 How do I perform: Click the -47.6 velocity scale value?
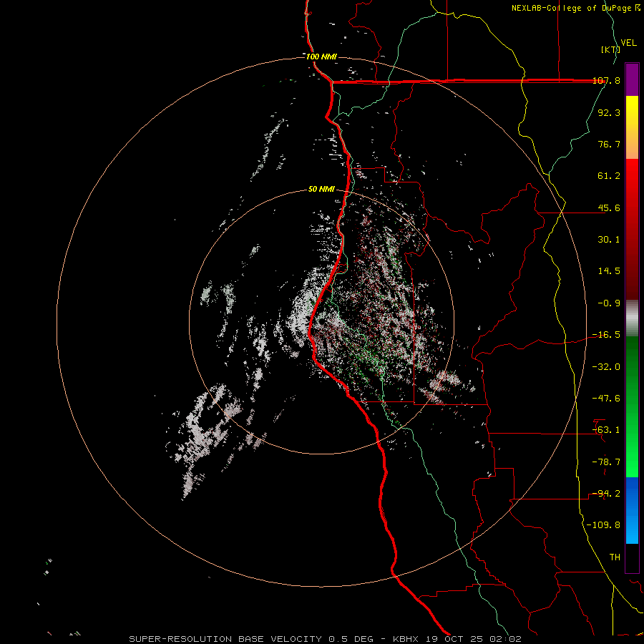pyautogui.click(x=606, y=399)
